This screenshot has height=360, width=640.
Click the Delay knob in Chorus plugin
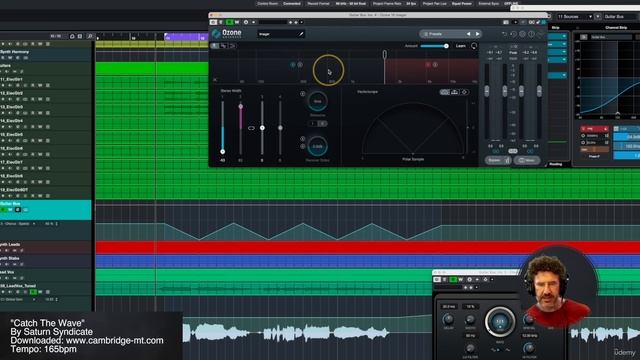pos(448,319)
